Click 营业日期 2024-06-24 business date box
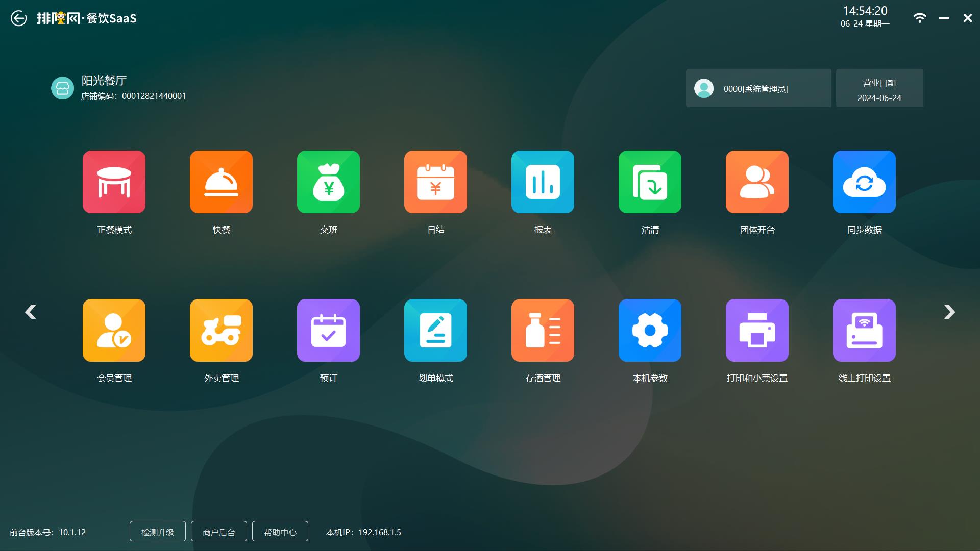 point(879,88)
